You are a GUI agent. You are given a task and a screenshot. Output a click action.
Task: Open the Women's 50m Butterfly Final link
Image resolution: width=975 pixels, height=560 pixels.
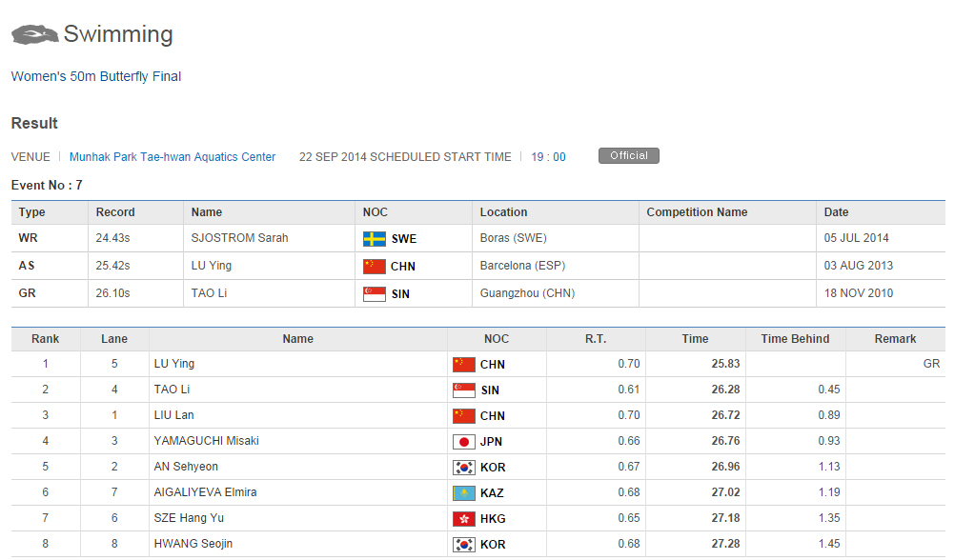(96, 76)
